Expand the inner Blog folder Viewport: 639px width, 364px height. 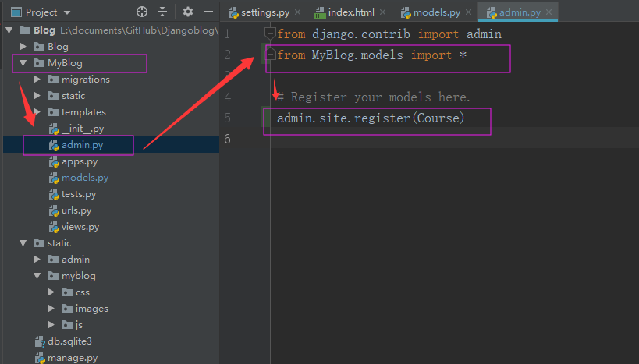[x=23, y=47]
